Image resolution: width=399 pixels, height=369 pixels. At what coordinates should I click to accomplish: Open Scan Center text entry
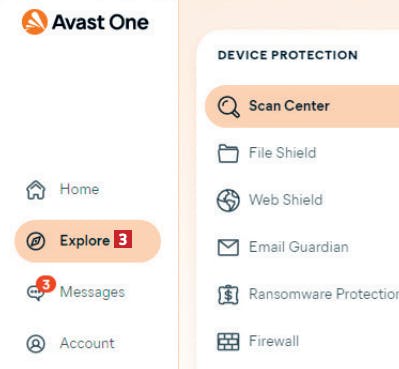[289, 106]
